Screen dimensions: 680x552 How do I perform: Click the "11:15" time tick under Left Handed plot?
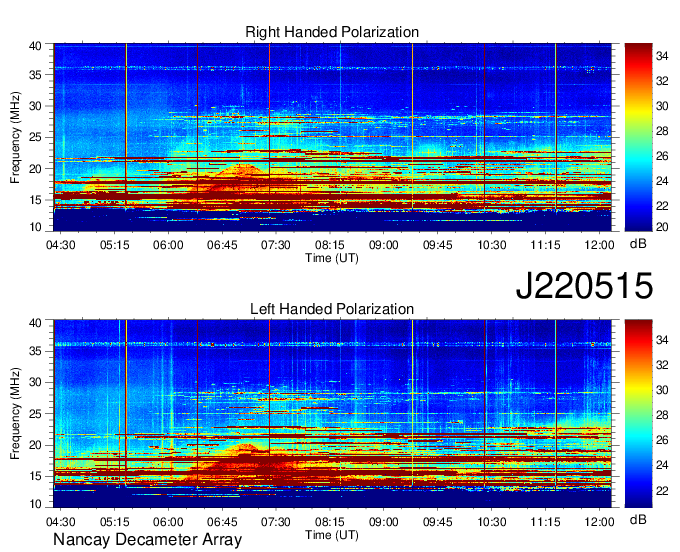click(546, 522)
